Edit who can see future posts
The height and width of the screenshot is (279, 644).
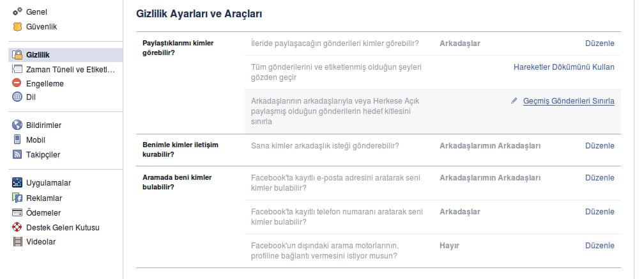click(x=599, y=44)
